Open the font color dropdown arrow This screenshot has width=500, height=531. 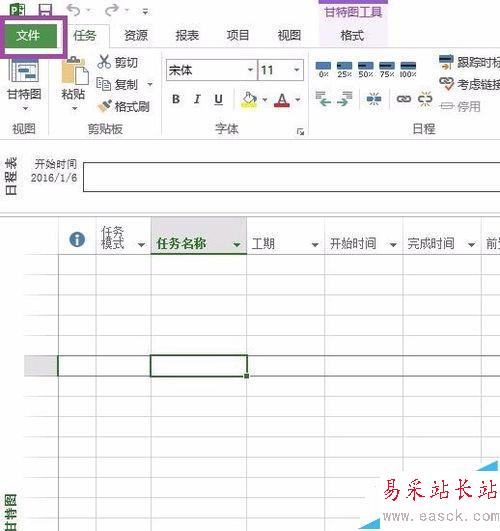[x=297, y=100]
